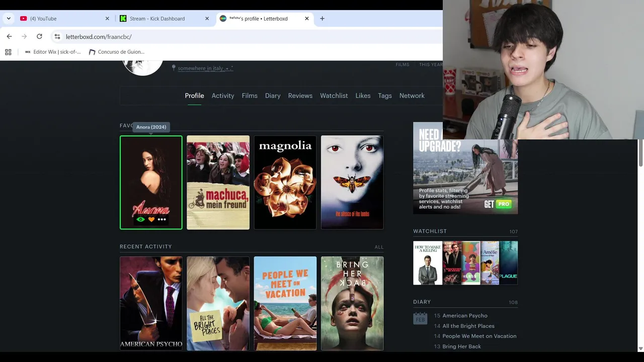Click the scrollbar down arrow
The height and width of the screenshot is (362, 644).
point(640,348)
